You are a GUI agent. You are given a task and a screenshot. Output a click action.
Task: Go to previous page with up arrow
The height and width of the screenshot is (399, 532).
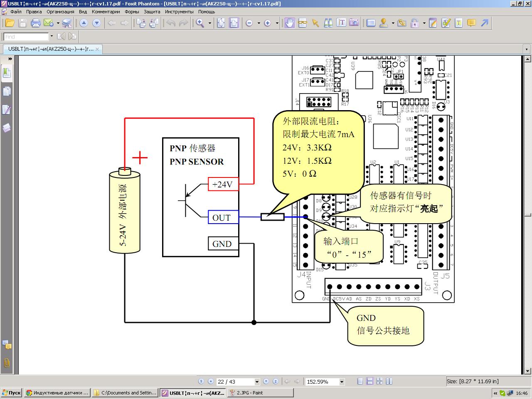(84, 23)
